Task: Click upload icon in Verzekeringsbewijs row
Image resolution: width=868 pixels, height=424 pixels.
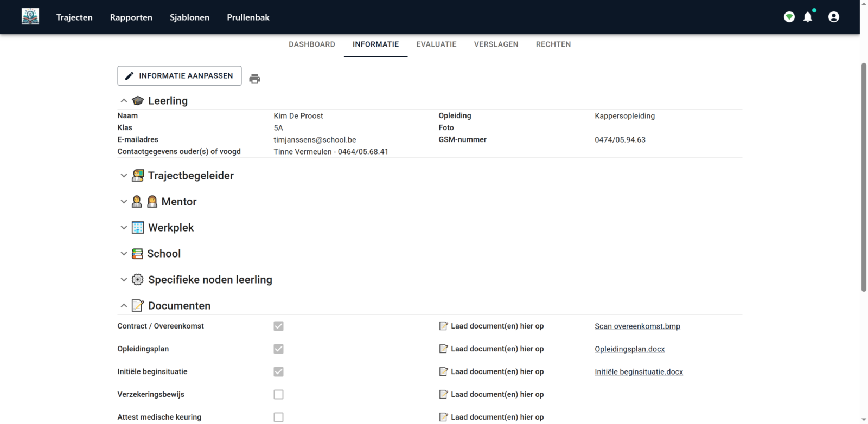Action: 443,394
